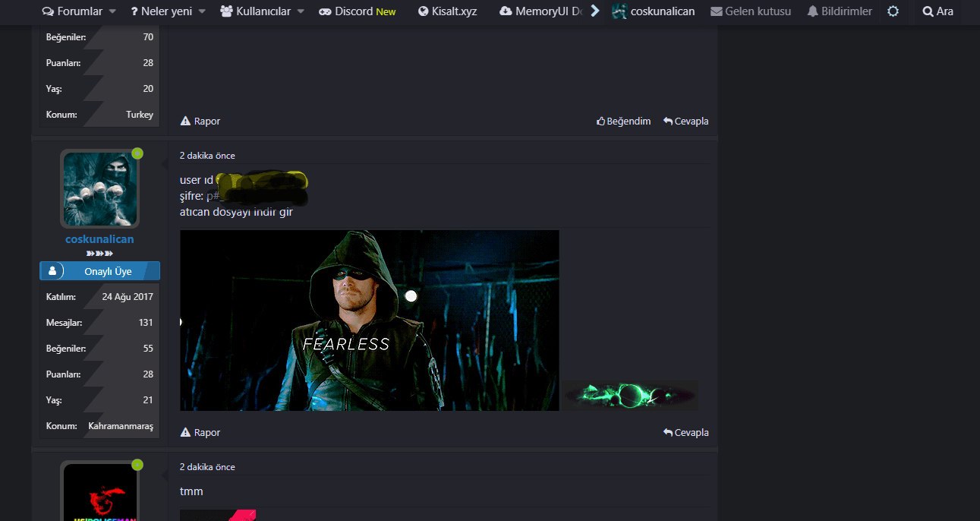Open the red dragon avatar of the bottom poster

99,491
